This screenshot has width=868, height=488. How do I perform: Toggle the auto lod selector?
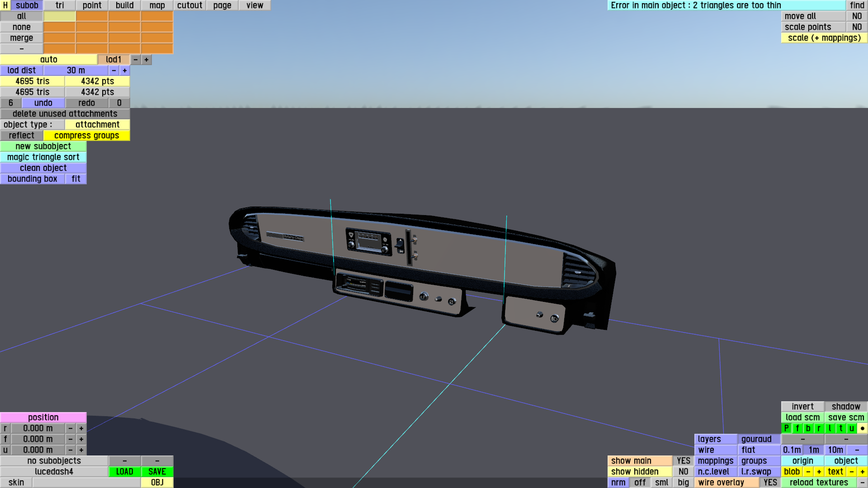tap(48, 60)
